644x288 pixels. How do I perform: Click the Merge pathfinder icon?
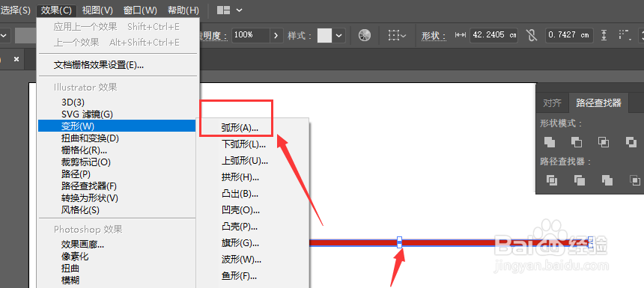pyautogui.click(x=607, y=180)
